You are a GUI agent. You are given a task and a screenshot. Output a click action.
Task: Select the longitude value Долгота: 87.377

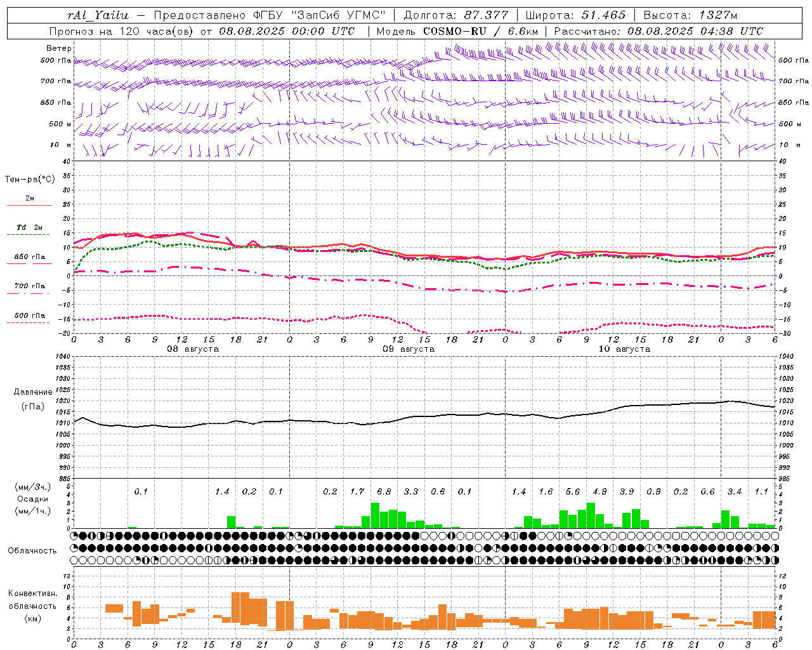click(x=455, y=15)
